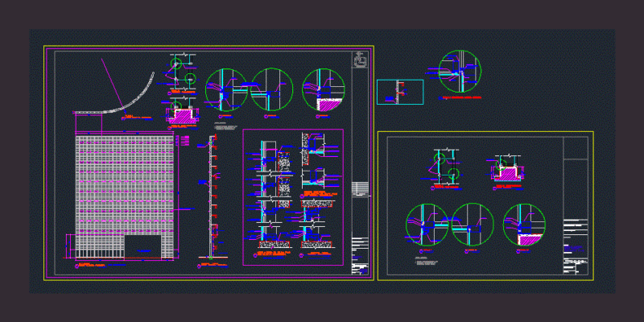Click the dark entrance opening on the facade

click(142, 247)
